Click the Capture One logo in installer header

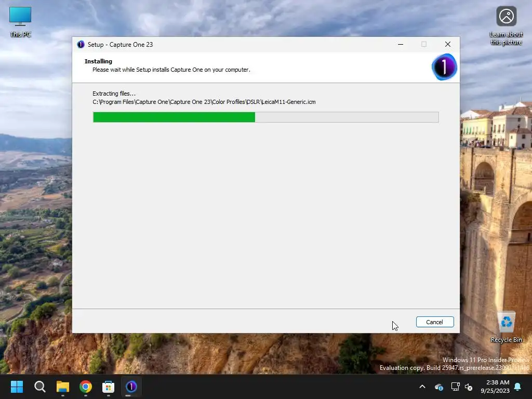[444, 67]
